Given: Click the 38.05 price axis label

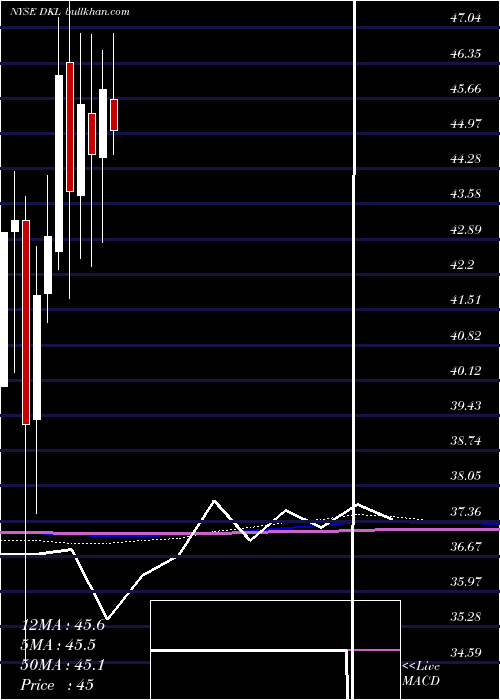Looking at the screenshot, I should pos(466,475).
